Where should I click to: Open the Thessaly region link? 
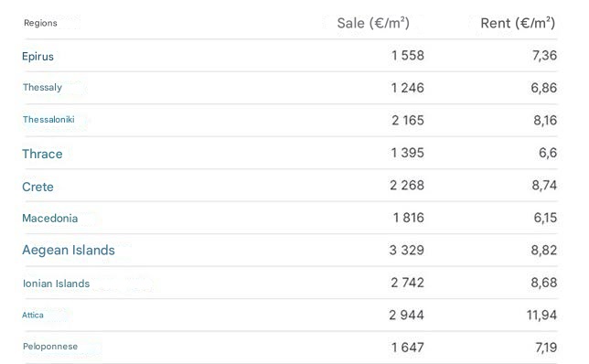[42, 87]
